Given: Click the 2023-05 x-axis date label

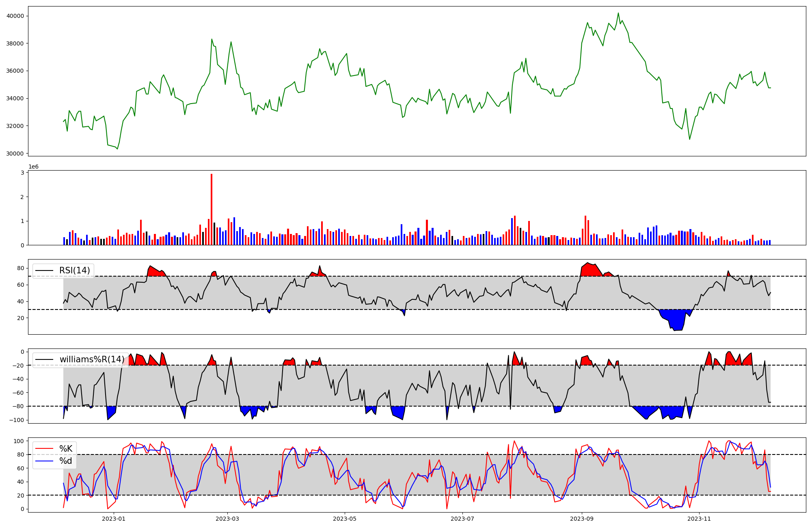Looking at the screenshot, I should click(x=345, y=519).
